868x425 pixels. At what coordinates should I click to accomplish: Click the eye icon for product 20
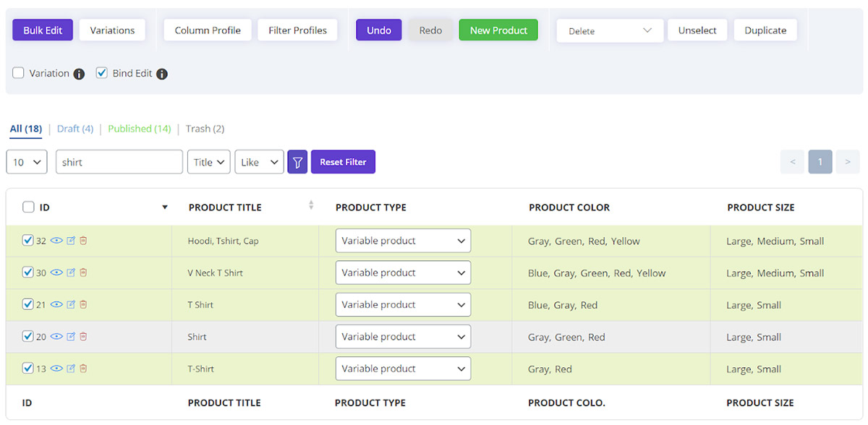pos(56,336)
